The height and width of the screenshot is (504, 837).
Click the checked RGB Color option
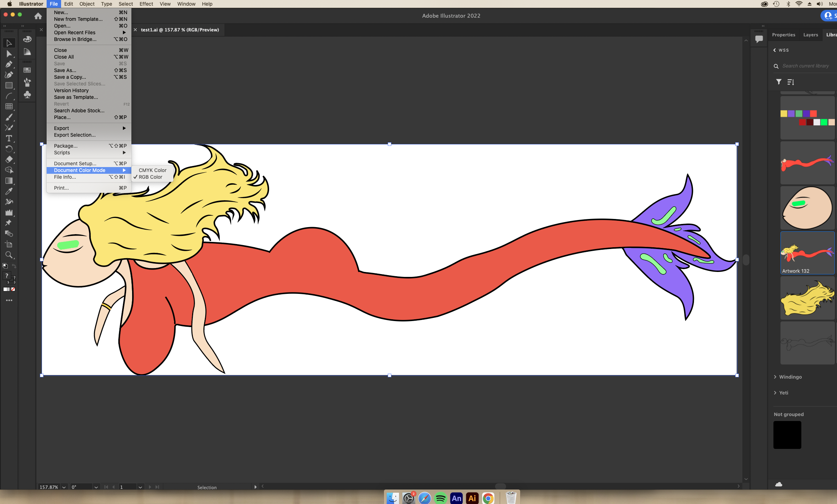[x=151, y=177]
